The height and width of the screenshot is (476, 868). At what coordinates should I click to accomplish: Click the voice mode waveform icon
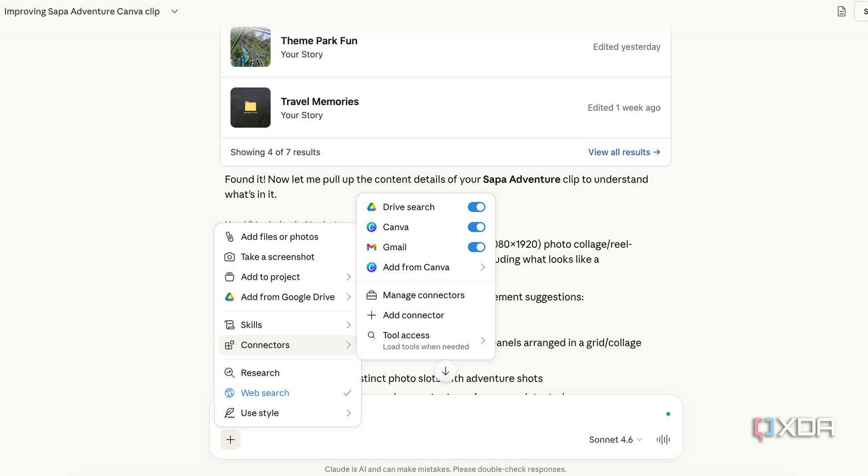coord(663,440)
